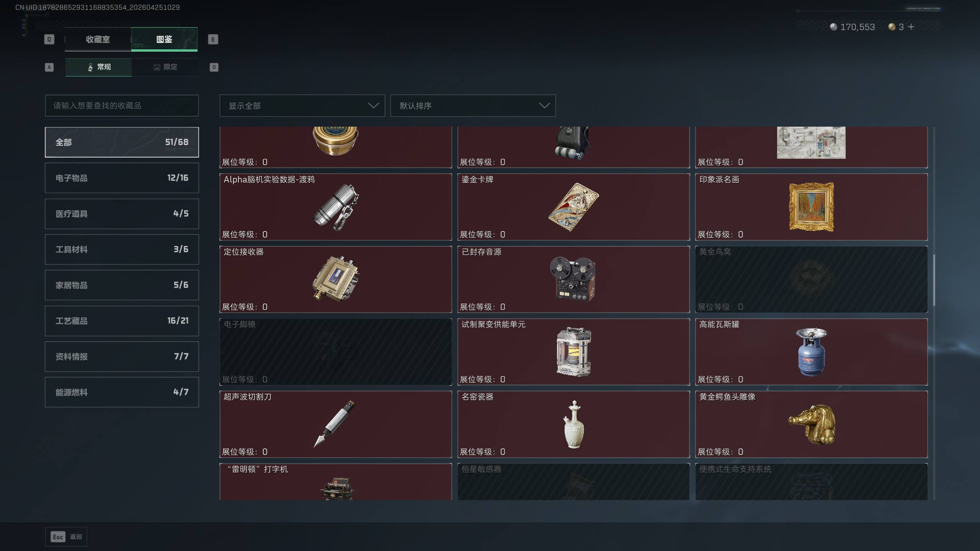Switch to the 收藏室 tab
The height and width of the screenshot is (551, 980).
tap(98, 39)
